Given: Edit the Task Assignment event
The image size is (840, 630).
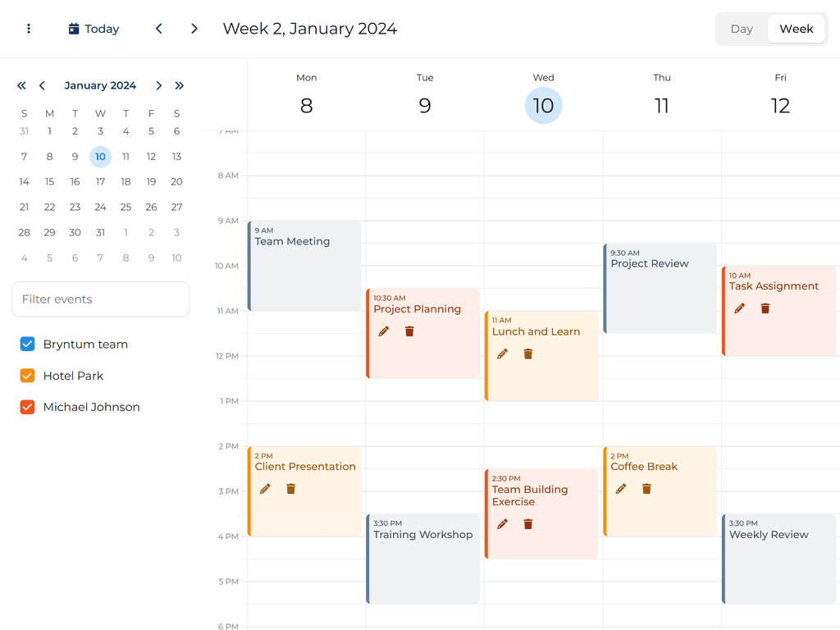Looking at the screenshot, I should click(x=739, y=308).
